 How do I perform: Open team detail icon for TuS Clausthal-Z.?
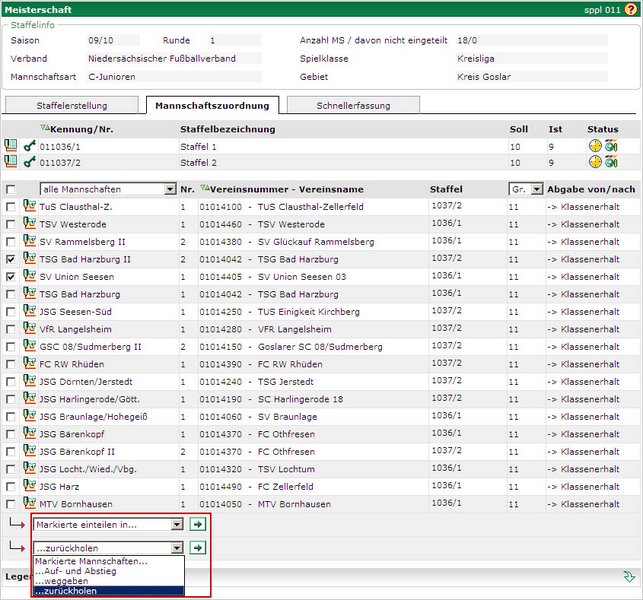28,207
